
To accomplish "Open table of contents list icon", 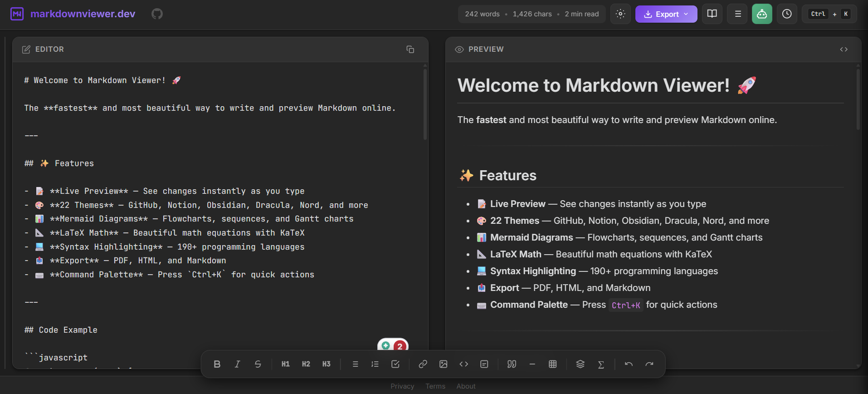I will coord(737,14).
